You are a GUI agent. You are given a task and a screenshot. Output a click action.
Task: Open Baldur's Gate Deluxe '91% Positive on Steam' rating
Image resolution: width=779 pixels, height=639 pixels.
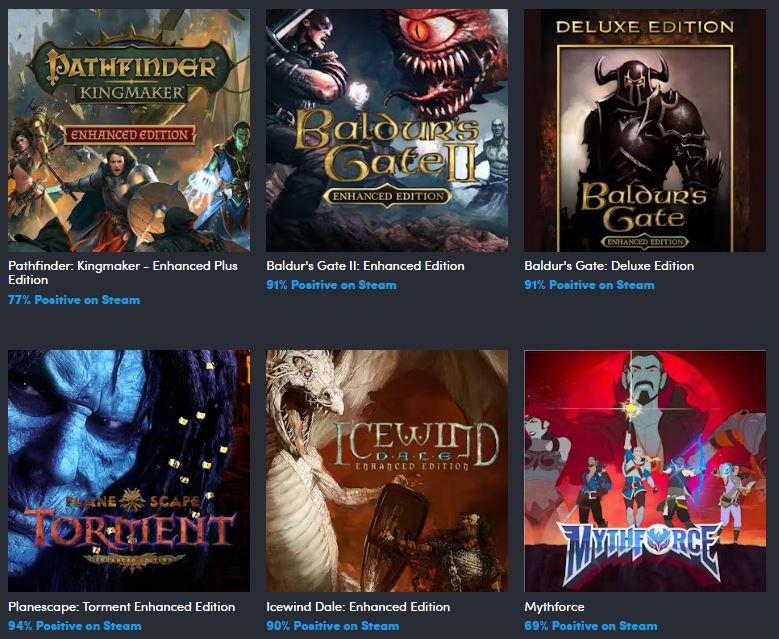coord(589,285)
